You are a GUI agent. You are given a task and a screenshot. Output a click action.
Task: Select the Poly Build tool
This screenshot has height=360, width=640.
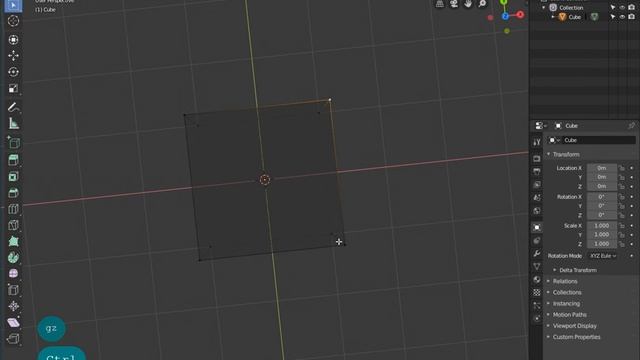coord(13,241)
